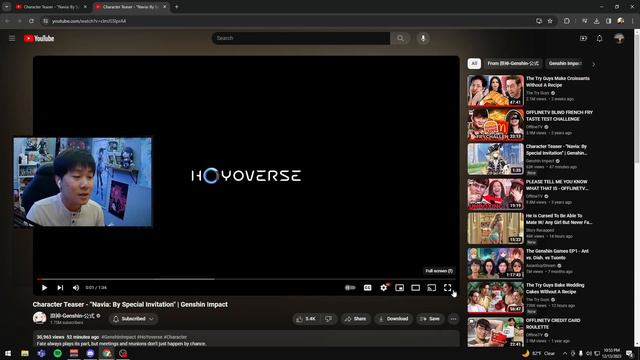
Task: Go to YouTube home via logo
Action: 39,38
